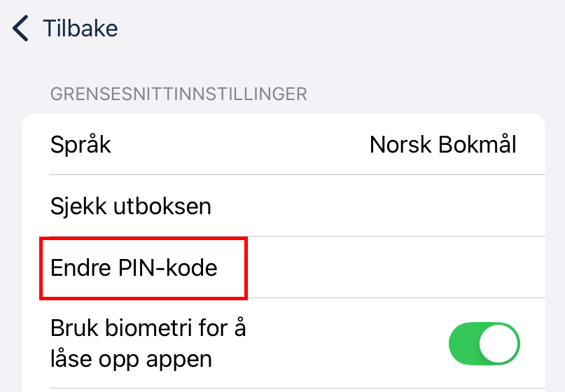Go back using the Tilbake label
Image resolution: width=565 pixels, height=392 pixels.
80,29
